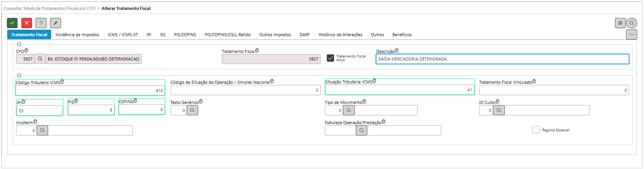Screen dimensions: 644x169
Task: Click the copy icon beside Situação Tributária: ICMS
Action: (374, 81)
